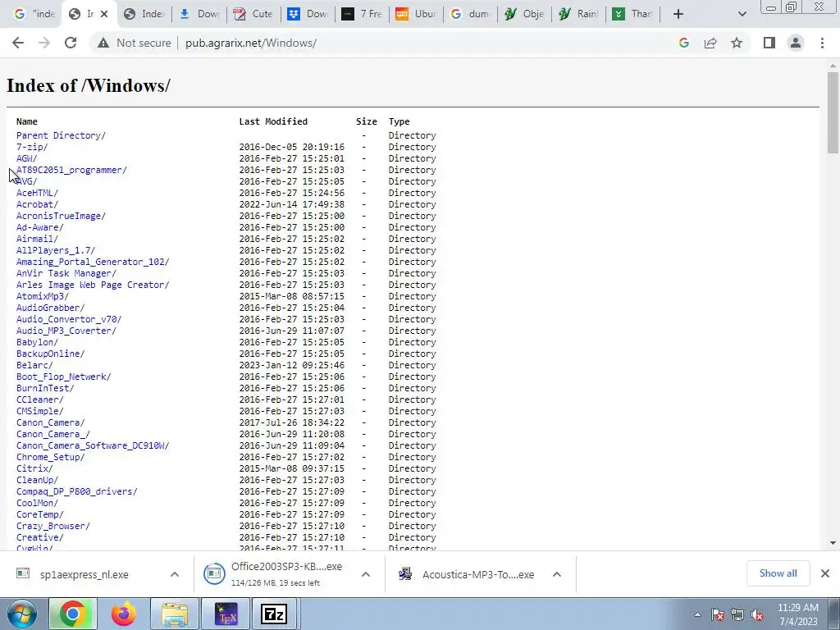
Task: Open the Not secure site info warning
Action: [x=134, y=43]
